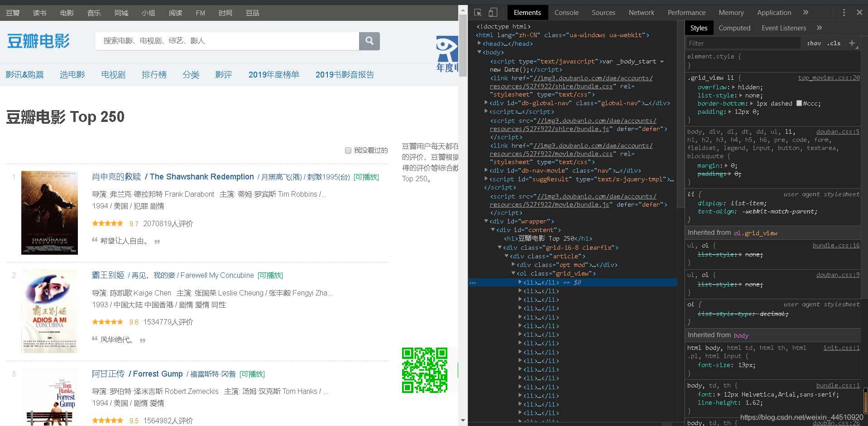Click the 年度 eye banner image
This screenshot has width=868, height=426.
(x=447, y=54)
